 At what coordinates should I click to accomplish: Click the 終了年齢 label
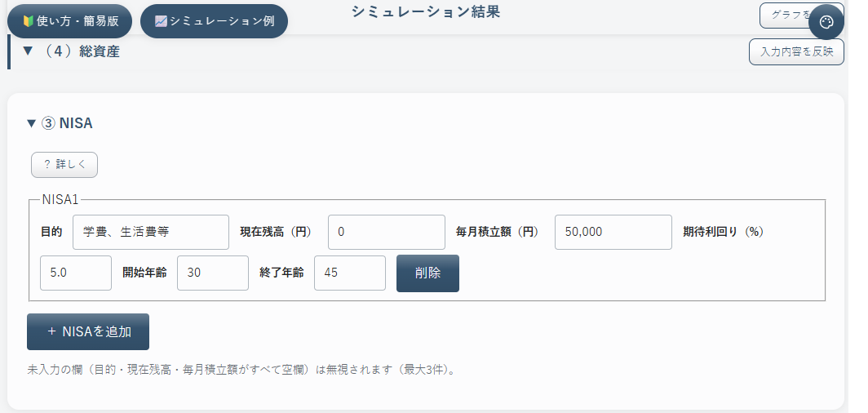pyautogui.click(x=281, y=273)
